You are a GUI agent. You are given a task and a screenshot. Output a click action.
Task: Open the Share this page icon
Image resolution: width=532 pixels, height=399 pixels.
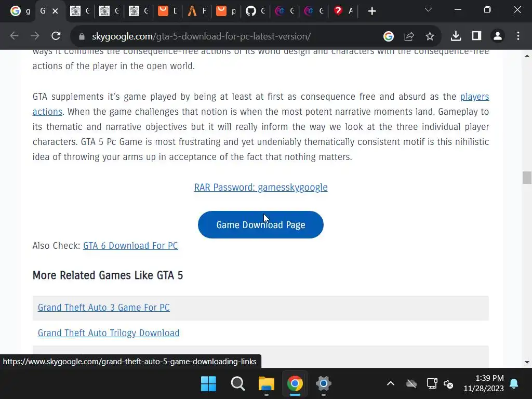coord(409,36)
